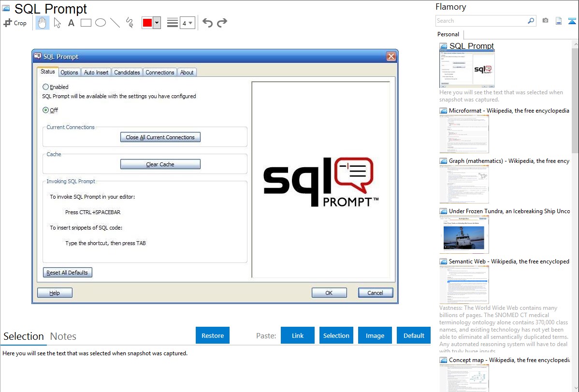Switch to the Options tab
This screenshot has width=579, height=392.
70,73
